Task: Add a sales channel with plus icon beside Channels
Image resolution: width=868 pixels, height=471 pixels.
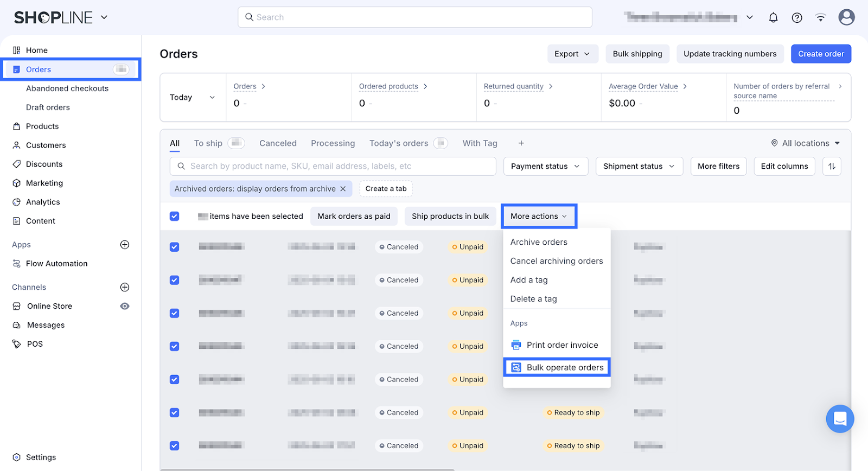Action: 125,287
